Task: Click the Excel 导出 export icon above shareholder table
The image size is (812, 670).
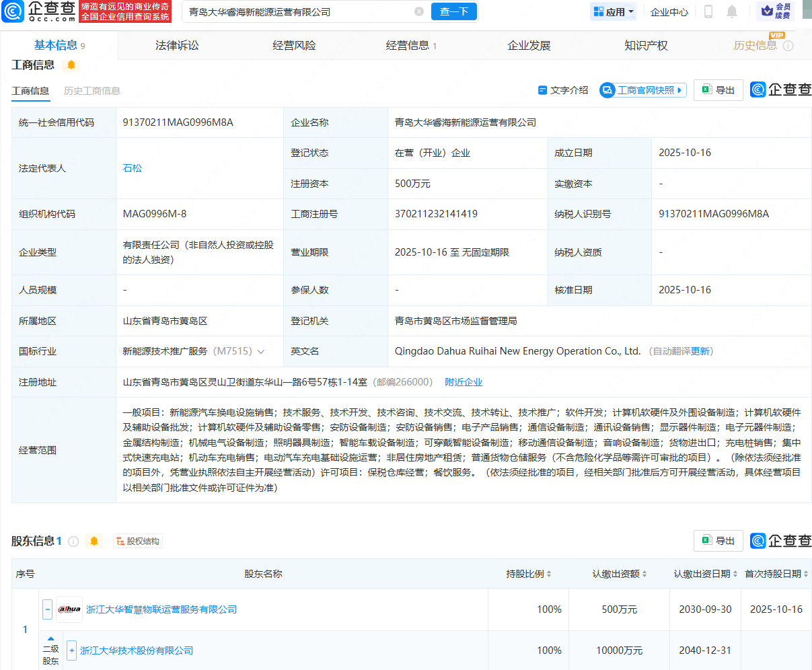Action: click(717, 540)
